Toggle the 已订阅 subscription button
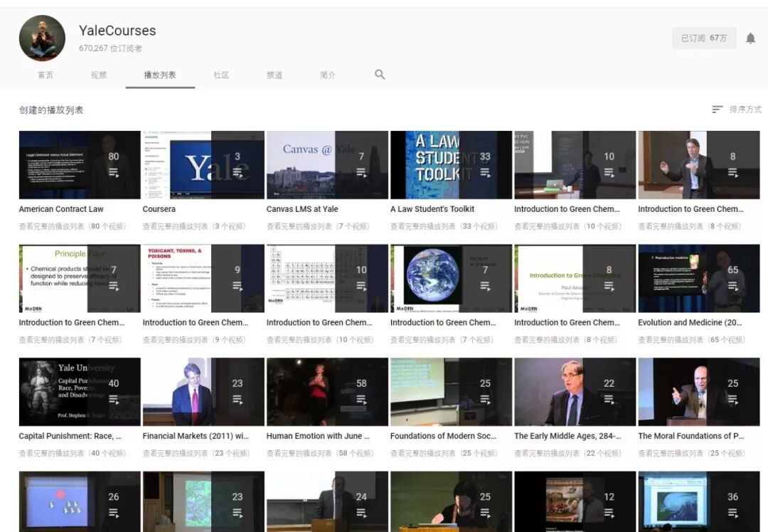The height and width of the screenshot is (532, 768). pyautogui.click(x=703, y=38)
